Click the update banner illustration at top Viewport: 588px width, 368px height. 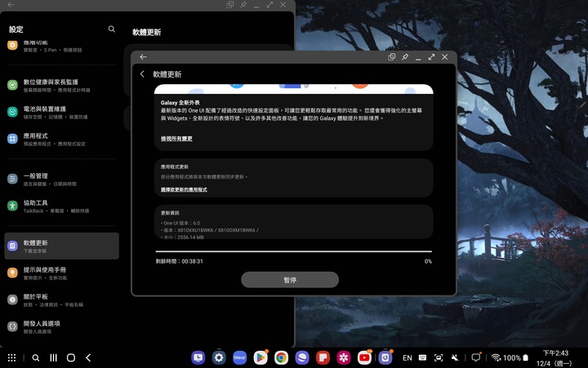[x=294, y=89]
